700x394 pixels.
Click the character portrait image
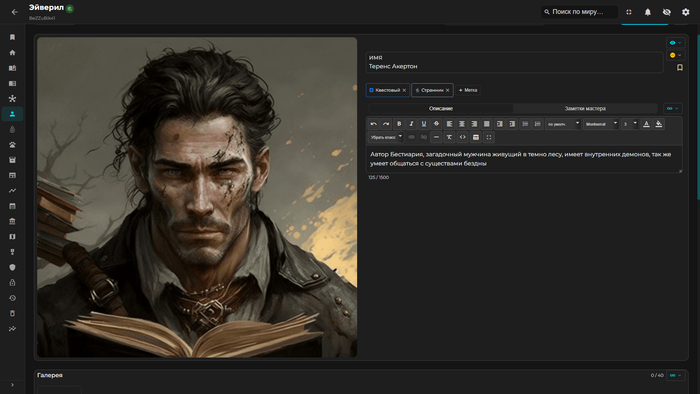(197, 197)
